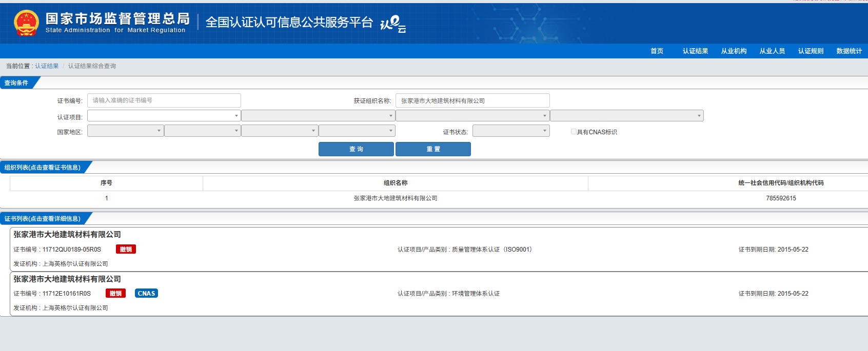Open the 证书状态 dropdown

tap(511, 131)
